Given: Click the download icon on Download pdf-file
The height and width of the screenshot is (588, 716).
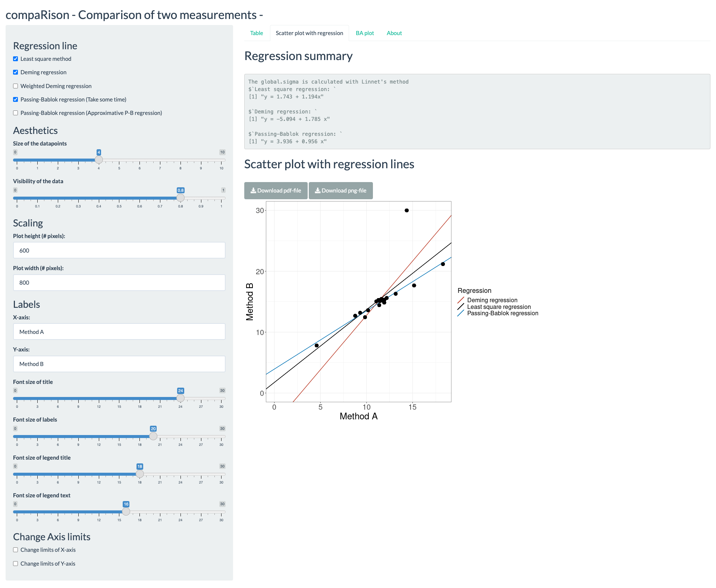Looking at the screenshot, I should [x=253, y=191].
